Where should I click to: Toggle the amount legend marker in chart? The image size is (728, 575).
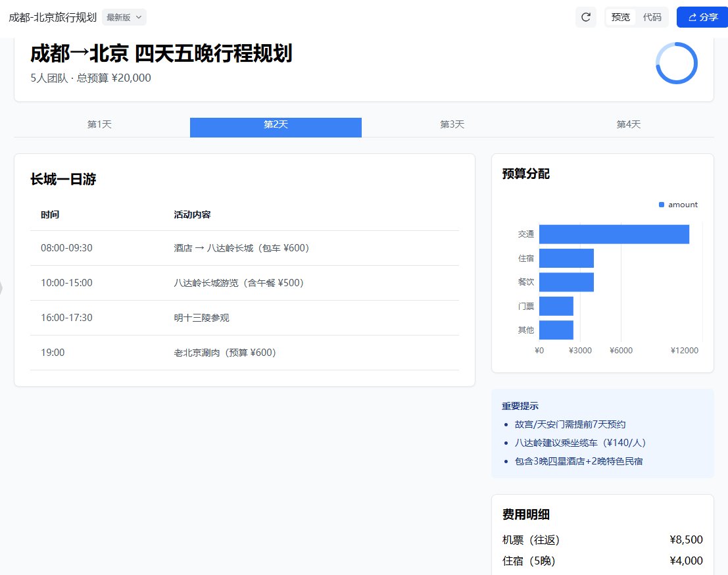[662, 205]
